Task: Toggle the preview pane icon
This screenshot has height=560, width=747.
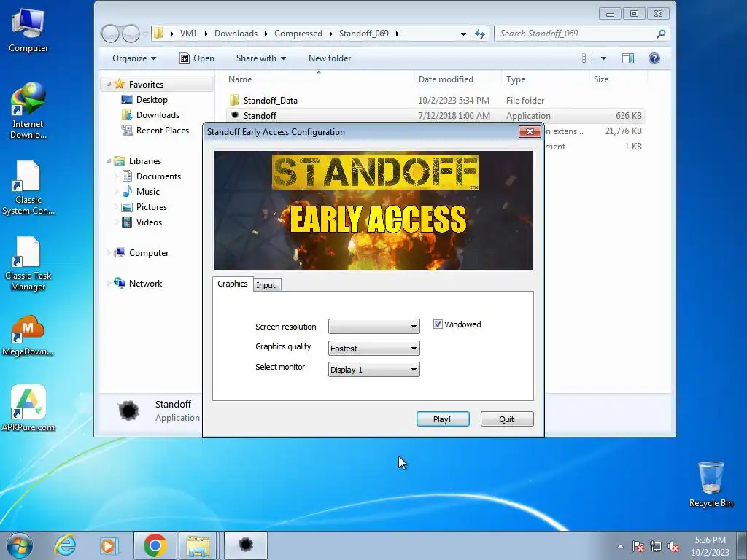Action: [x=628, y=58]
